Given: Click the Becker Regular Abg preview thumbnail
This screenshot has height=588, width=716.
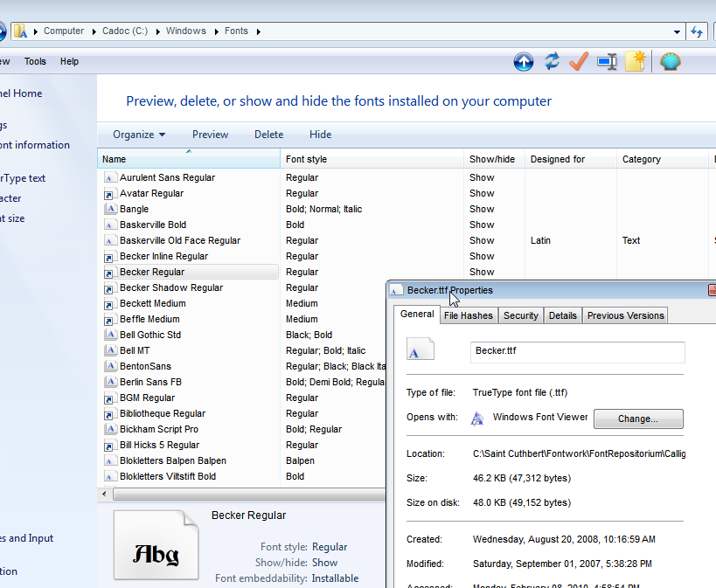Looking at the screenshot, I should [156, 545].
